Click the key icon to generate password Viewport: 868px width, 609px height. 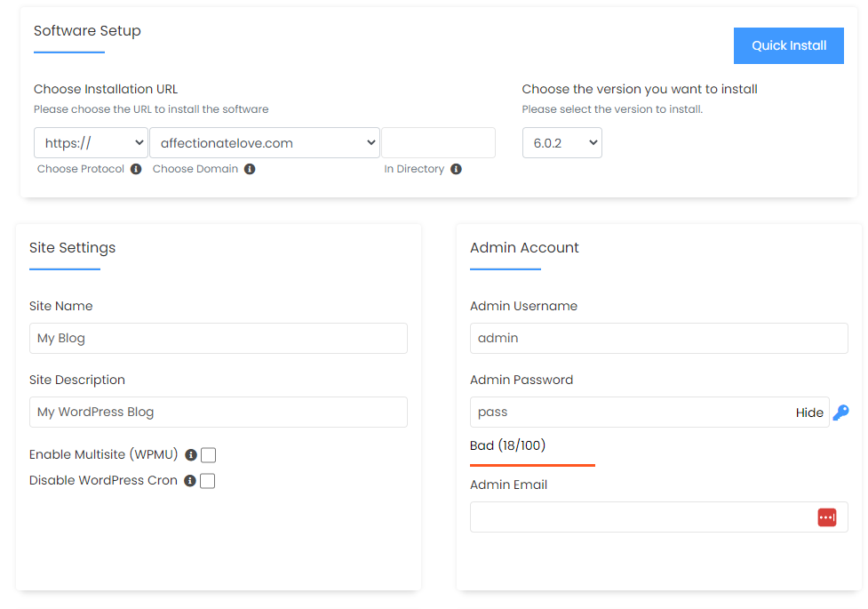pos(840,413)
